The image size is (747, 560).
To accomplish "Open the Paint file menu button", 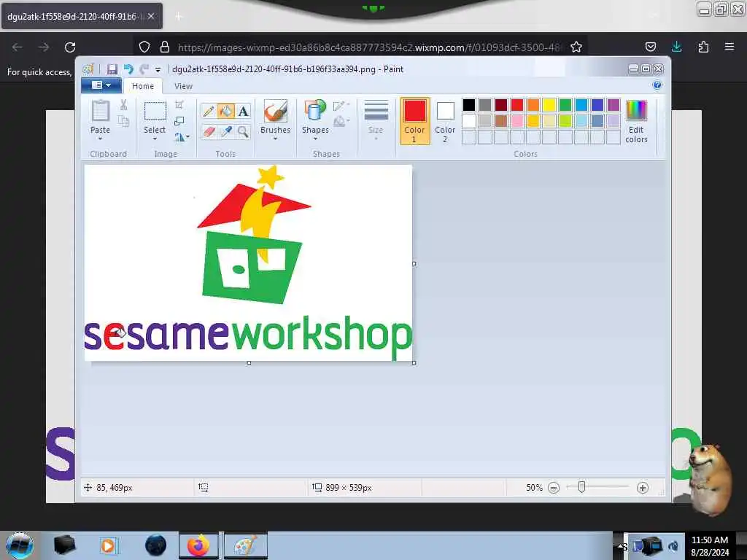I will click(x=101, y=85).
